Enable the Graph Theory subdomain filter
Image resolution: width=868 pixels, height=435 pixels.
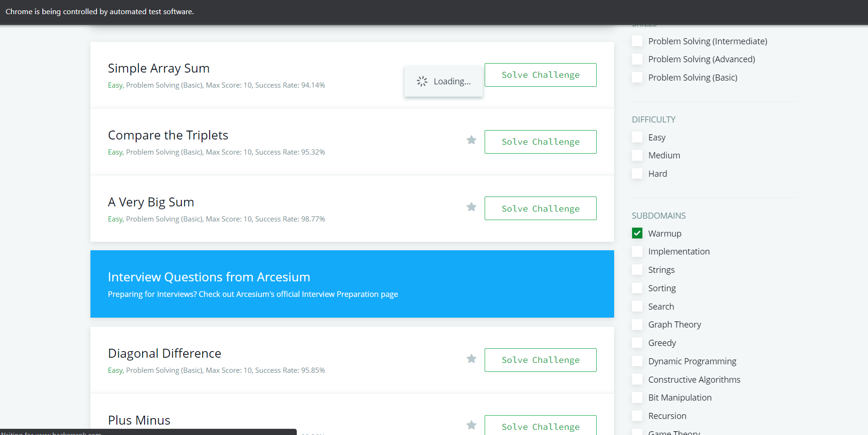coord(637,324)
